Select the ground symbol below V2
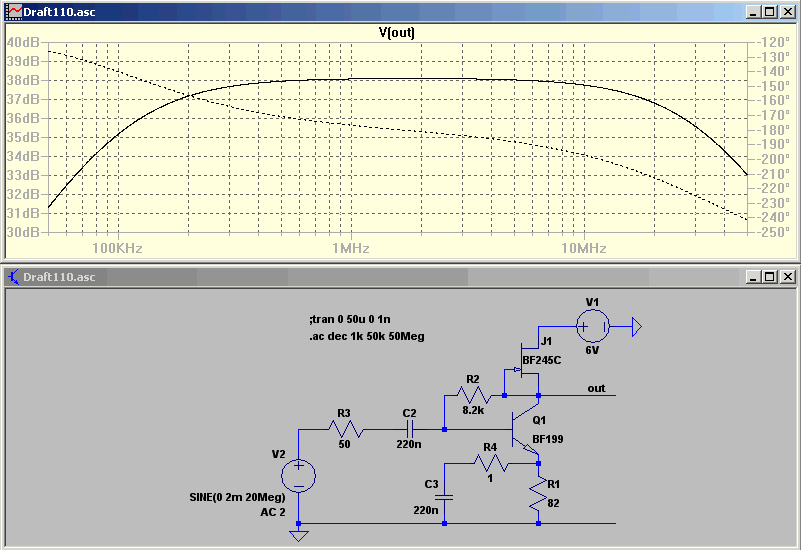Image resolution: width=801 pixels, height=550 pixels. tap(298, 536)
